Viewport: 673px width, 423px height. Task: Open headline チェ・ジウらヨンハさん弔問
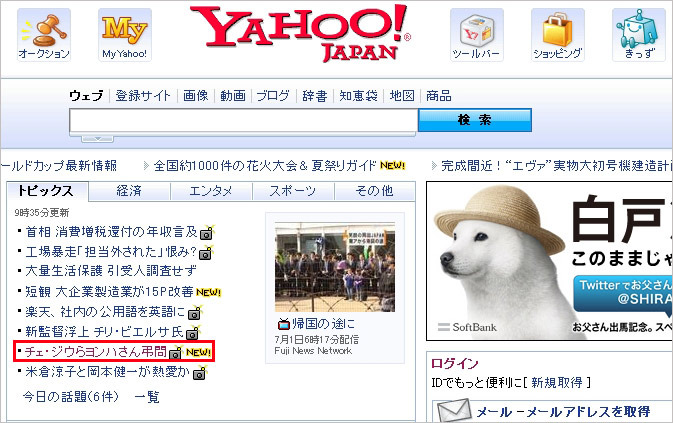click(96, 352)
